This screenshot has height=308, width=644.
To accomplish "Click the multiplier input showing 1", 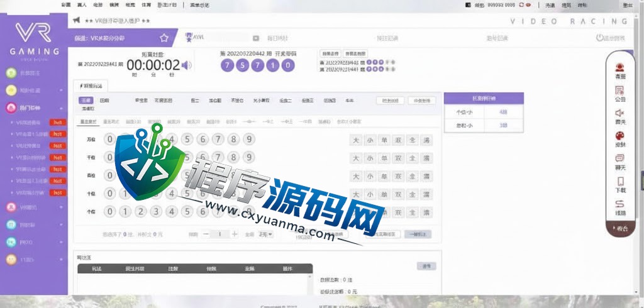I will pos(220,234).
